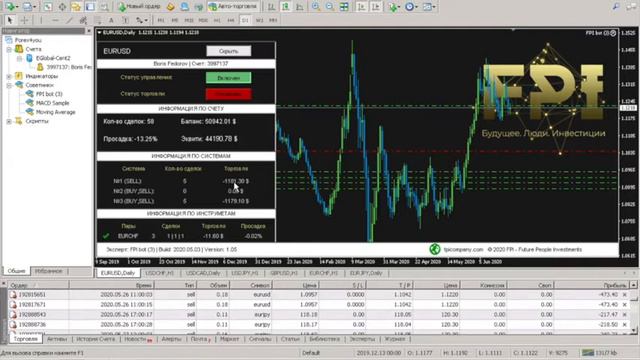Switch chart to candlesticks
This screenshot has height=360, width=640.
(286, 7)
